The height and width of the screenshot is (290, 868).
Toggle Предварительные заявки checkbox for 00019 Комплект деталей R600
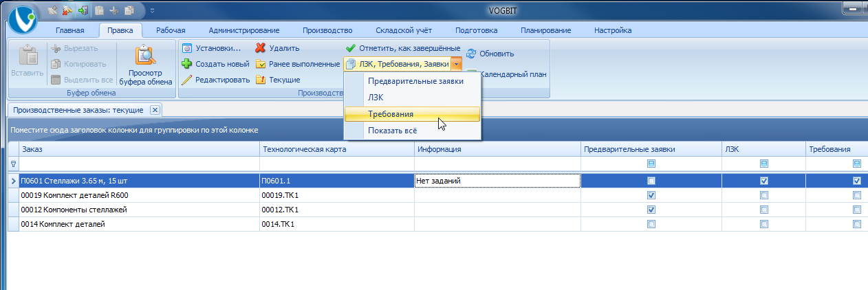point(651,195)
